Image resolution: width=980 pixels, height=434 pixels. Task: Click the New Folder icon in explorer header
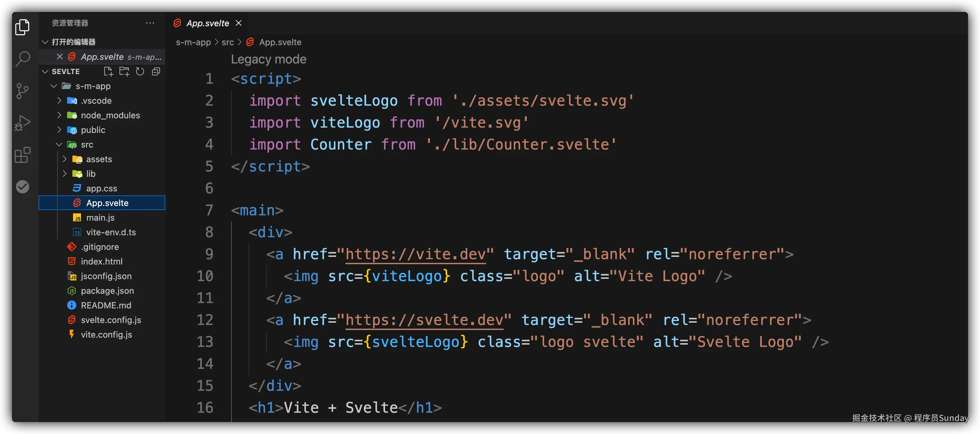pos(124,71)
